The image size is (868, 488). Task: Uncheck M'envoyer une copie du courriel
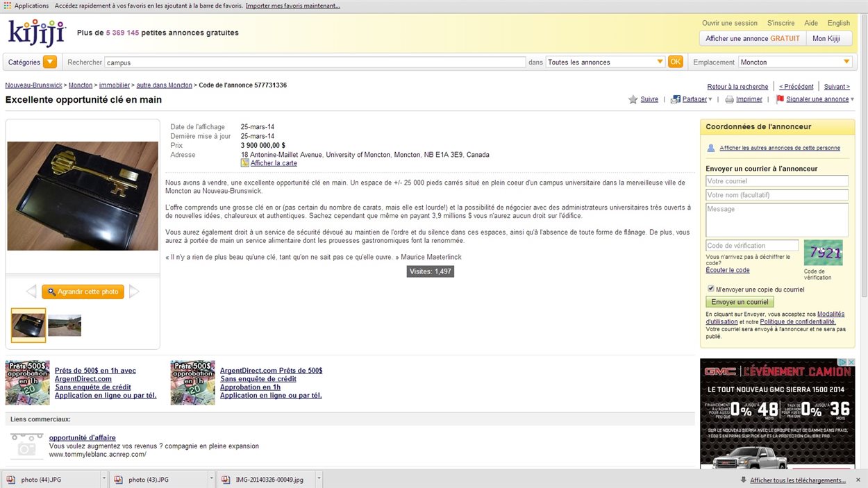tap(710, 289)
